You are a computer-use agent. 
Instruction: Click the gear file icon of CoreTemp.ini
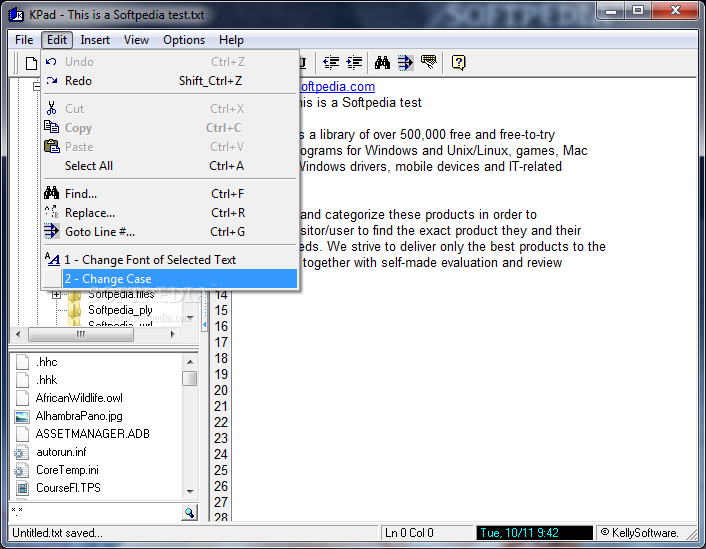click(21, 470)
